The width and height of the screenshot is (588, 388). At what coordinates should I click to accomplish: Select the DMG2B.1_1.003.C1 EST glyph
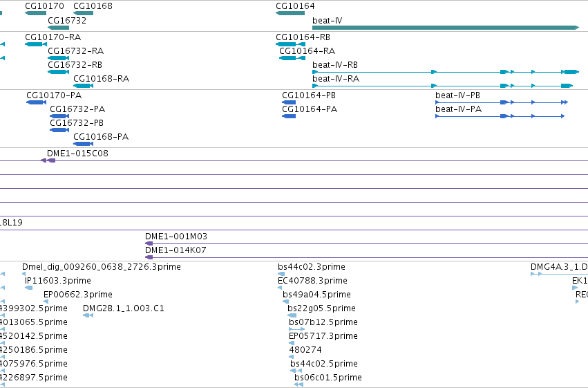[88, 315]
